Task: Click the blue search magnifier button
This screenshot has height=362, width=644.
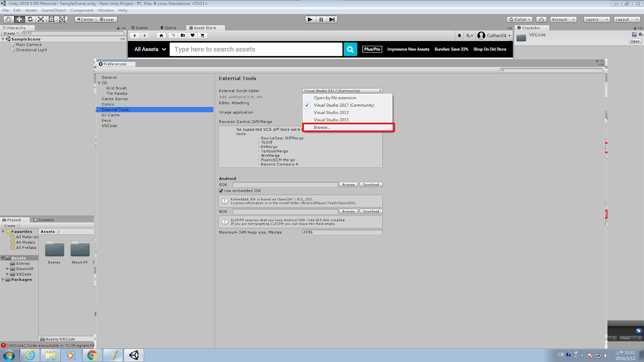Action: click(350, 49)
